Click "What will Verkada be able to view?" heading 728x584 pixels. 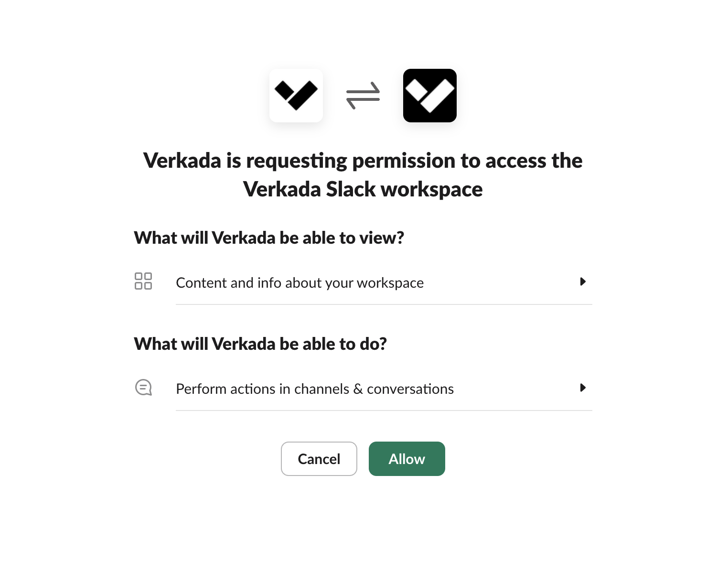click(269, 238)
